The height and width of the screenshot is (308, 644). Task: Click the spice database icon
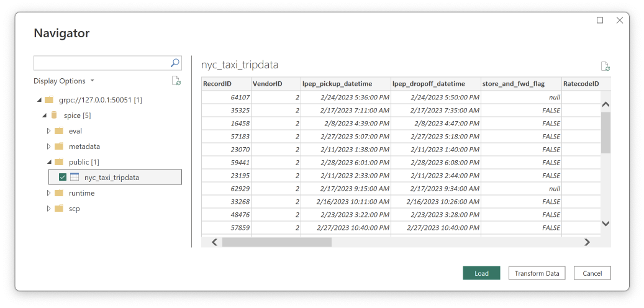point(54,115)
